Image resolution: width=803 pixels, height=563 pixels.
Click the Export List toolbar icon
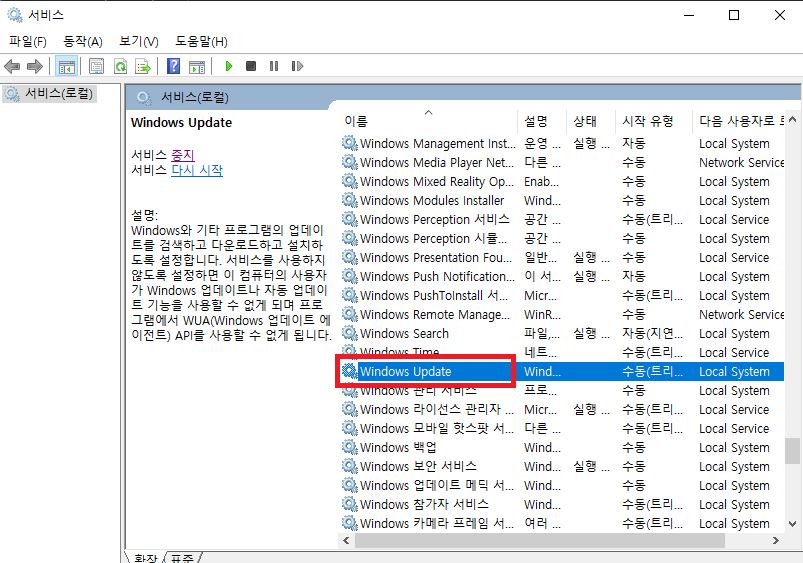click(143, 66)
